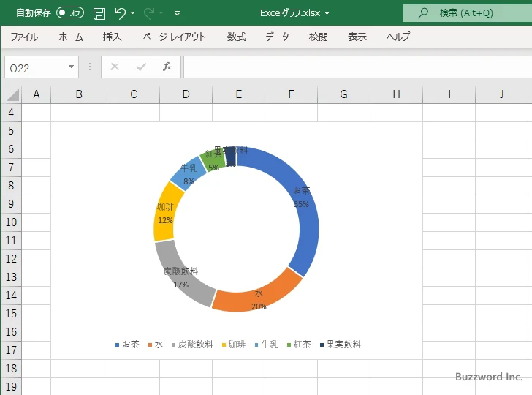
Task: Click the 12% data label on chart
Action: [x=165, y=220]
